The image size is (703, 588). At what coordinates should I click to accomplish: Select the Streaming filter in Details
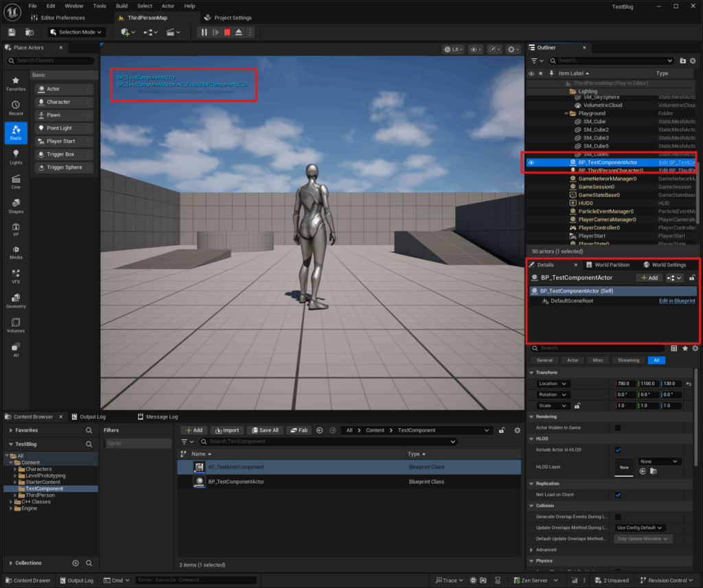point(628,360)
